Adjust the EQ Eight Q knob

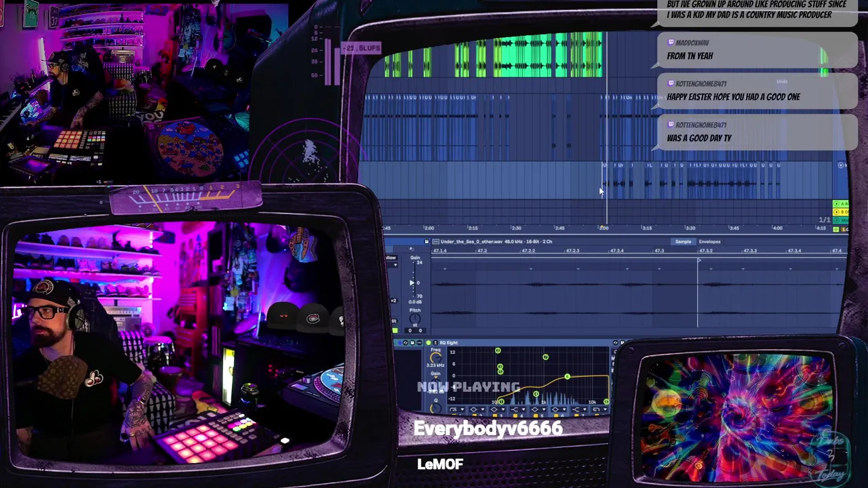coord(435,408)
